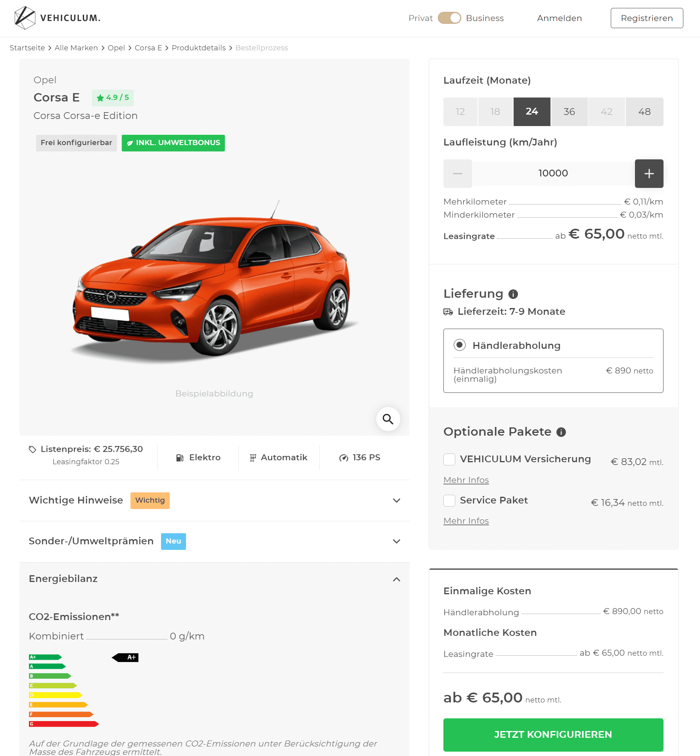This screenshot has width=700, height=756.
Task: Go to Startseite breadcrumb
Action: tap(27, 48)
